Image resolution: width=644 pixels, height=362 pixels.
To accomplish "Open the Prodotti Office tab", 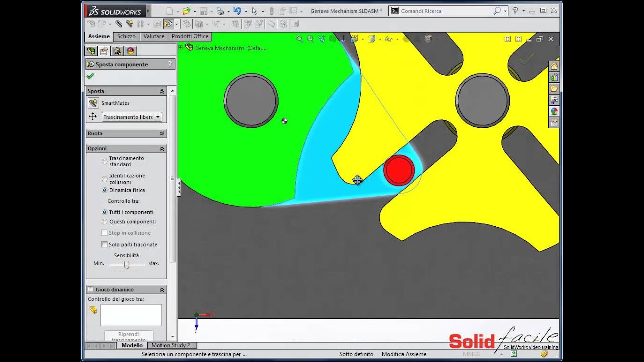I will click(190, 36).
